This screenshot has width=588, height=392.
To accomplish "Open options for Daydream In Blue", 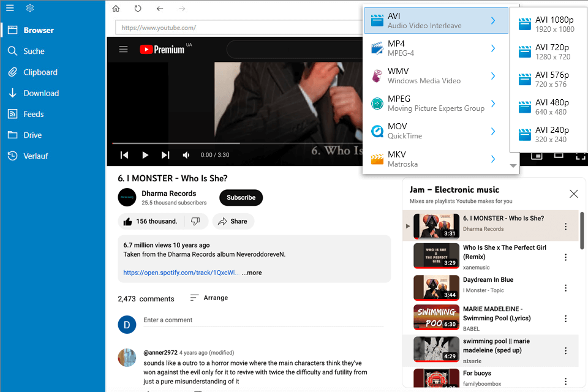I will coord(565,288).
